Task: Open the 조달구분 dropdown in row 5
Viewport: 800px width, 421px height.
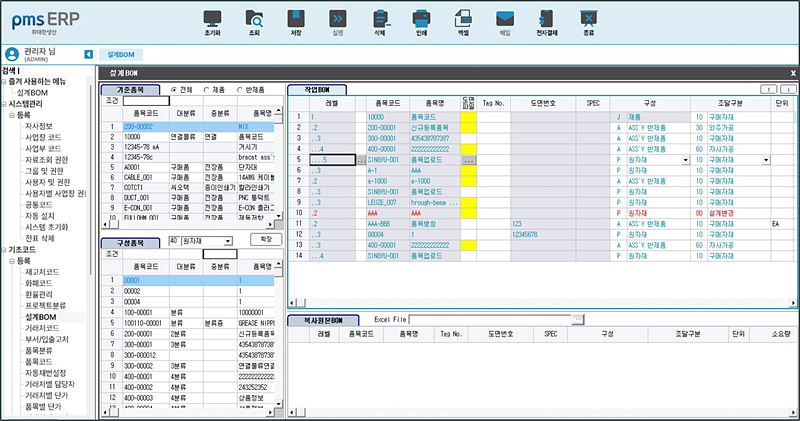Action: pos(765,160)
